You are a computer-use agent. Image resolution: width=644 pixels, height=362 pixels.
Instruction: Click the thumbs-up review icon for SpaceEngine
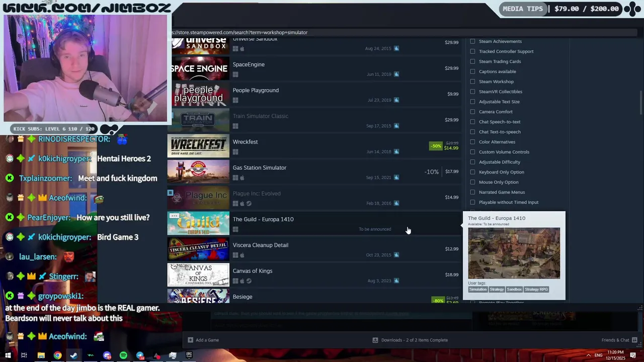[396, 74]
